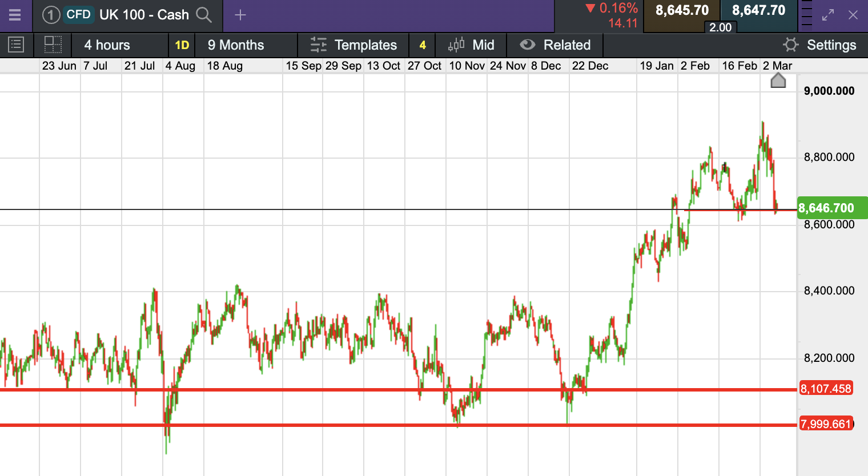Open the hamburger main menu
Screen dimensions: 868x476
tap(15, 15)
